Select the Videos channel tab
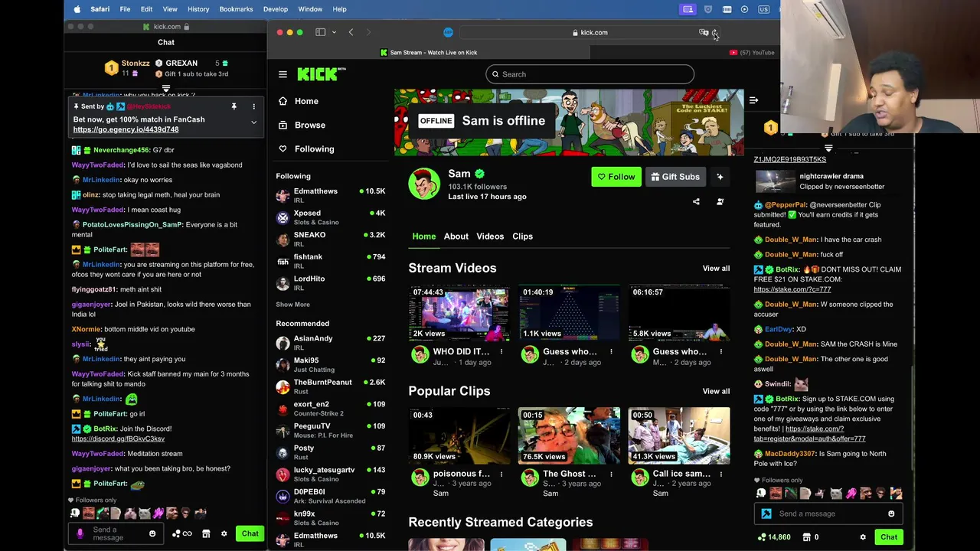Viewport: 980px width, 551px height. pos(490,236)
